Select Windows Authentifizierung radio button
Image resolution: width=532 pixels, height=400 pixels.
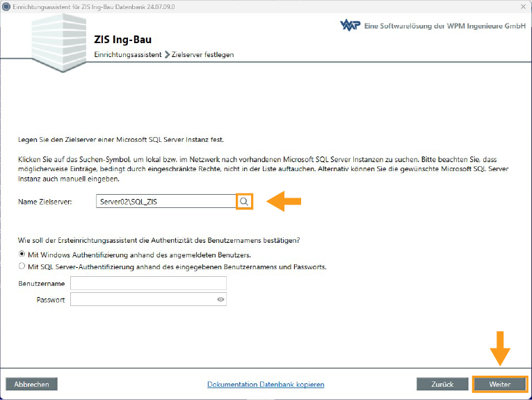[x=22, y=254]
